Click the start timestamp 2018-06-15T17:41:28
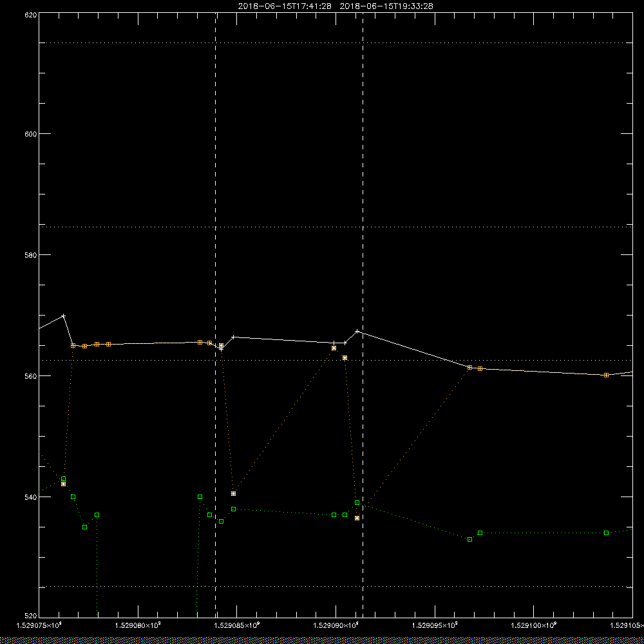The image size is (644, 644). coord(285,6)
